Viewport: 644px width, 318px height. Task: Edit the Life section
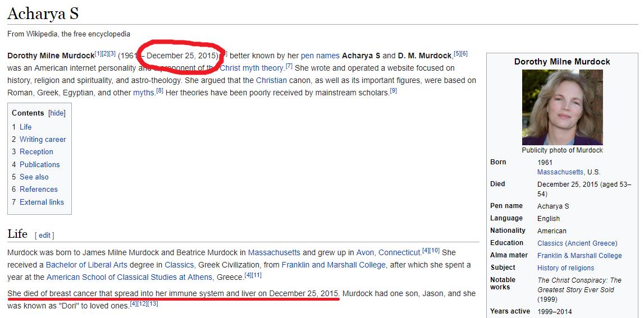pos(44,236)
